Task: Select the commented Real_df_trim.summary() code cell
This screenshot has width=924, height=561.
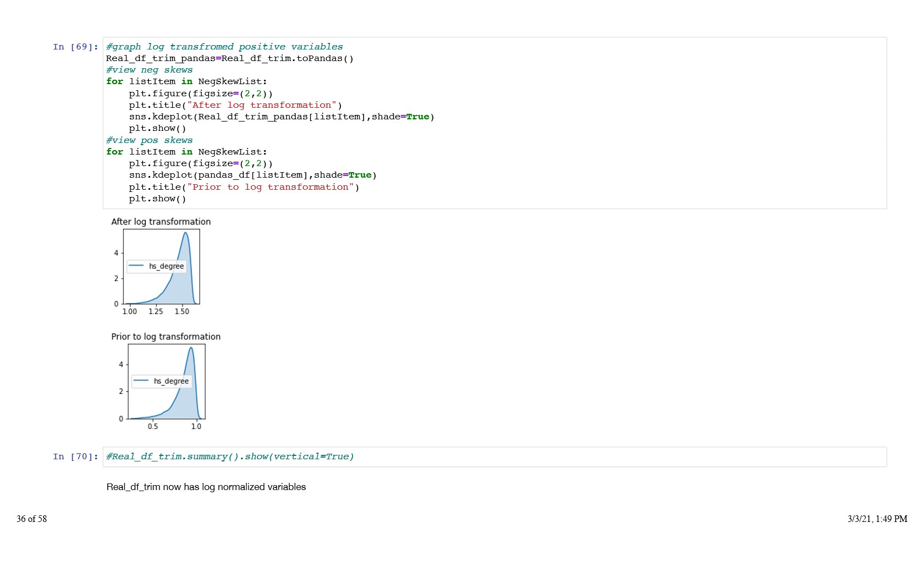Action: click(494, 457)
